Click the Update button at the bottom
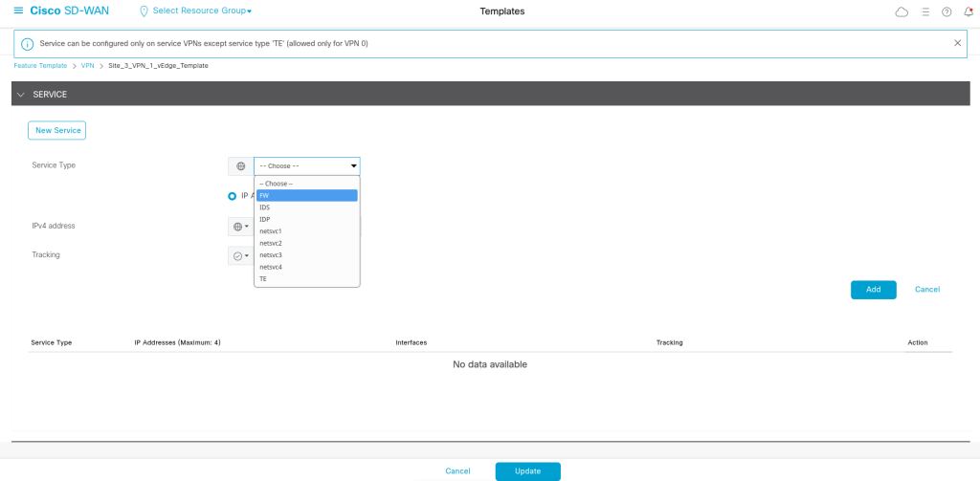 (x=527, y=470)
